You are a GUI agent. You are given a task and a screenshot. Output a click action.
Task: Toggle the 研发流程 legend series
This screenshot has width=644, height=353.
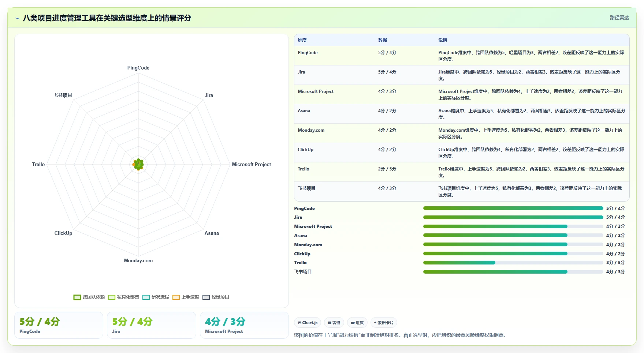coord(156,297)
